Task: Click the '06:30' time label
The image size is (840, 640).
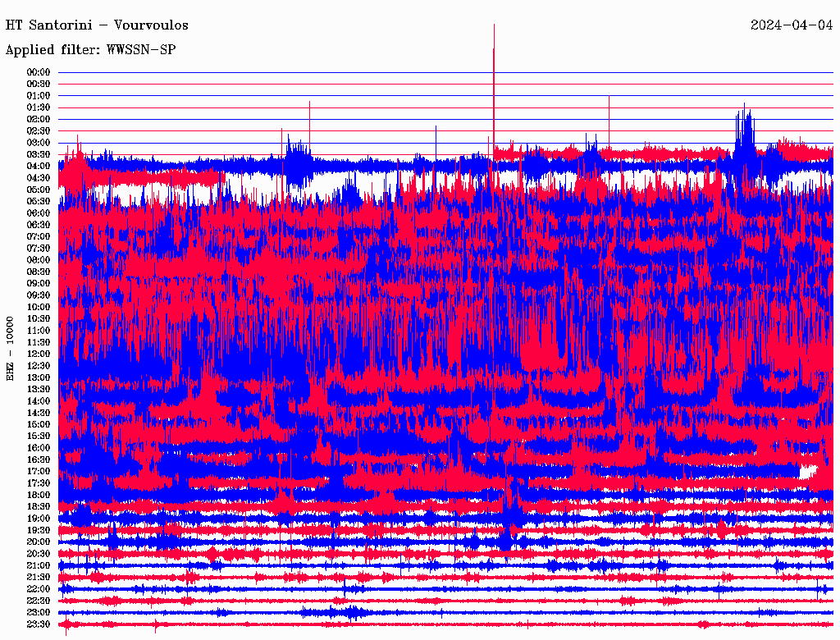Action: [39, 225]
